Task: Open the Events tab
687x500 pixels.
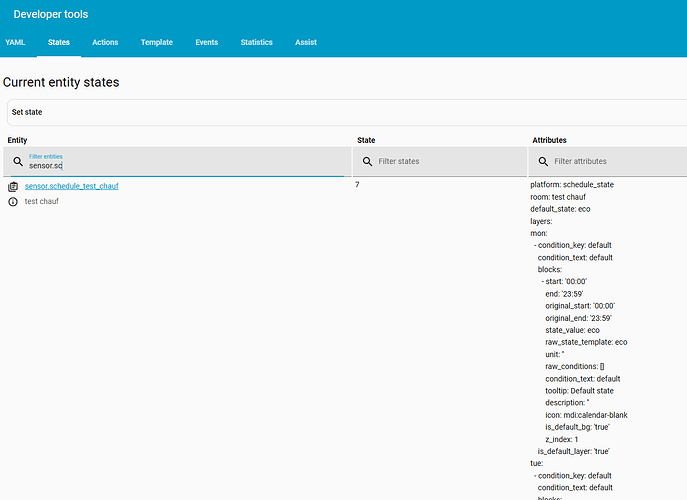Action: pos(206,43)
